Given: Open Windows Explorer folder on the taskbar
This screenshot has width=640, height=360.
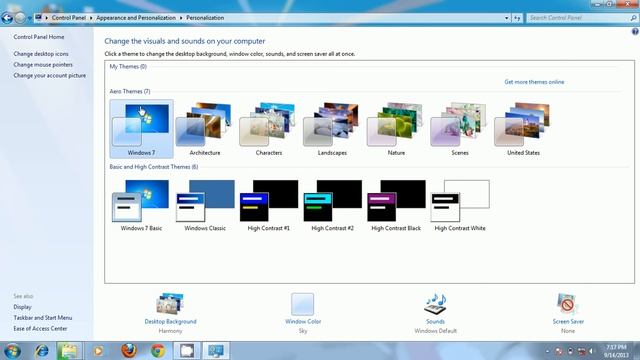Looking at the screenshot, I should (69, 351).
